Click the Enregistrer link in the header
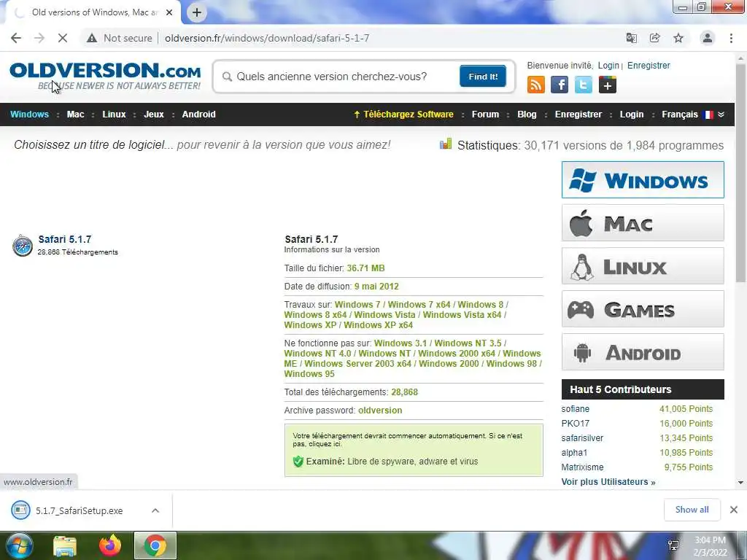 coord(649,65)
